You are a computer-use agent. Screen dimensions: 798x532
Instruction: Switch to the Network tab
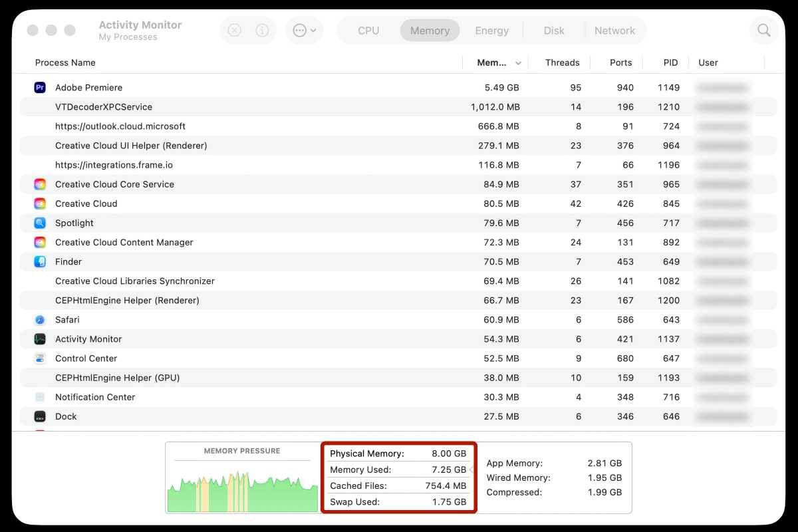tap(615, 30)
